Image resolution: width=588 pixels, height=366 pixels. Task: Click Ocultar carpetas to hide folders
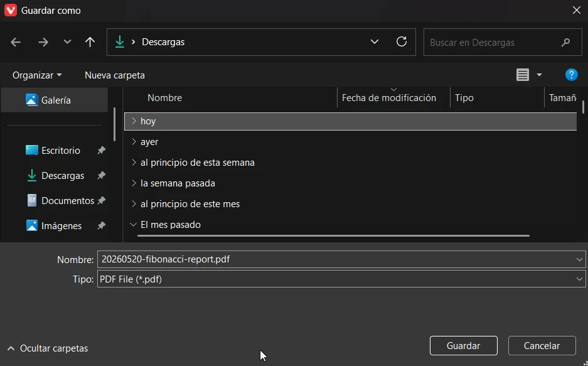pos(48,348)
